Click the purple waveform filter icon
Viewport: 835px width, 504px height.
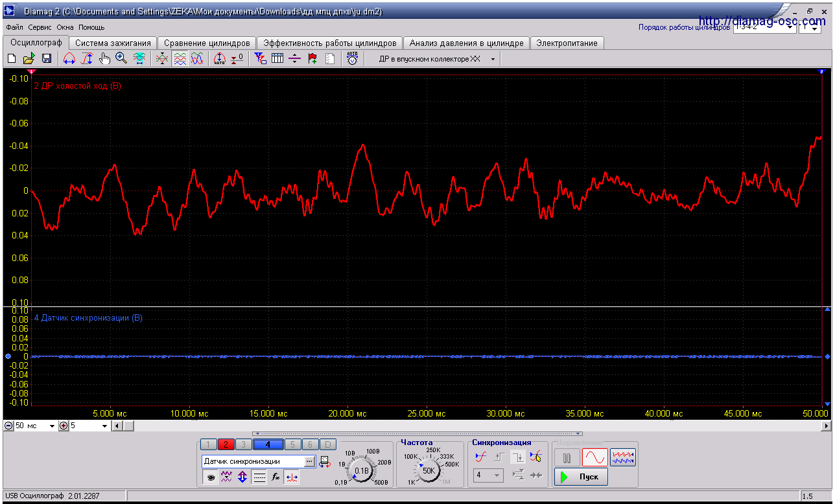pyautogui.click(x=226, y=477)
